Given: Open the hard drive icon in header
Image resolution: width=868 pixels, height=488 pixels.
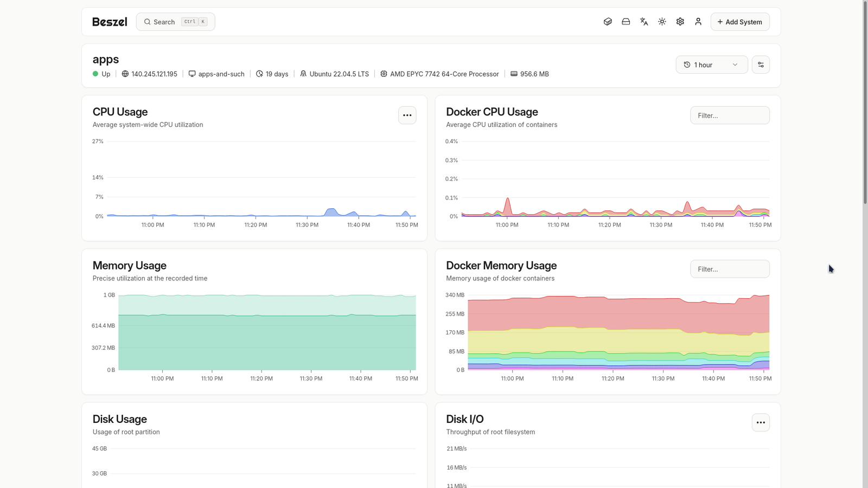Looking at the screenshot, I should point(626,22).
